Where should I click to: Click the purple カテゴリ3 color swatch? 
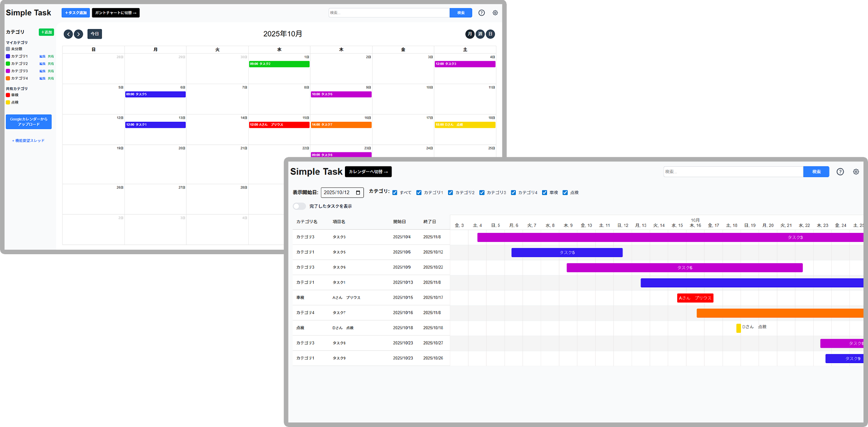[x=8, y=71]
